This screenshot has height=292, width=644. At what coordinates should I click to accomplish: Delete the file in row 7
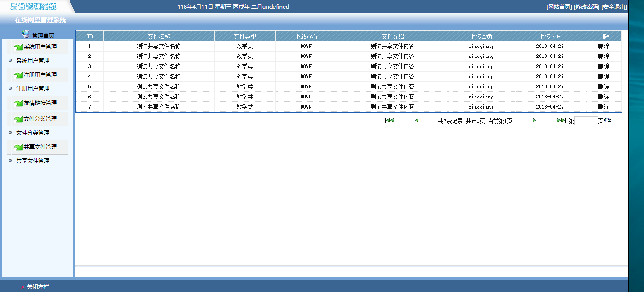click(x=603, y=107)
